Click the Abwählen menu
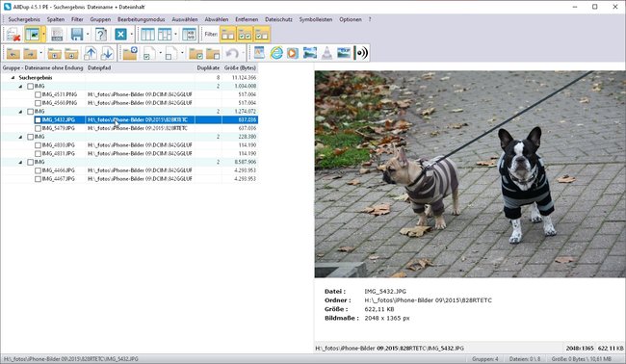Viewport: 626px width, 364px height. coord(217,19)
